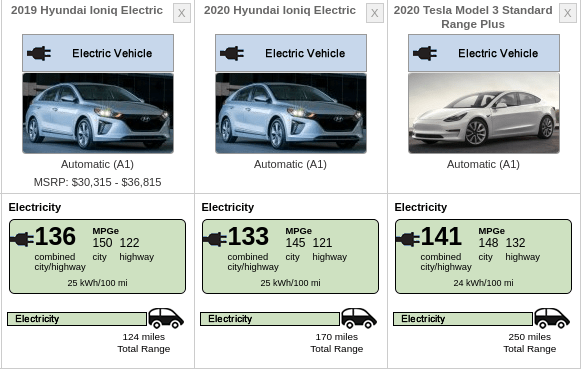Click the 24 kWh/100 mi text
Image resolution: width=582 pixels, height=369 pixels.
(483, 283)
